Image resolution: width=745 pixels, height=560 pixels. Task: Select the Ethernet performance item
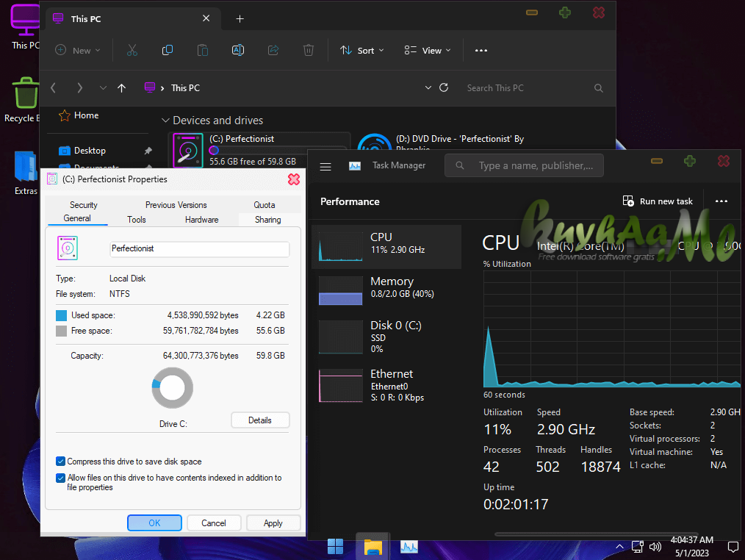tap(386, 386)
